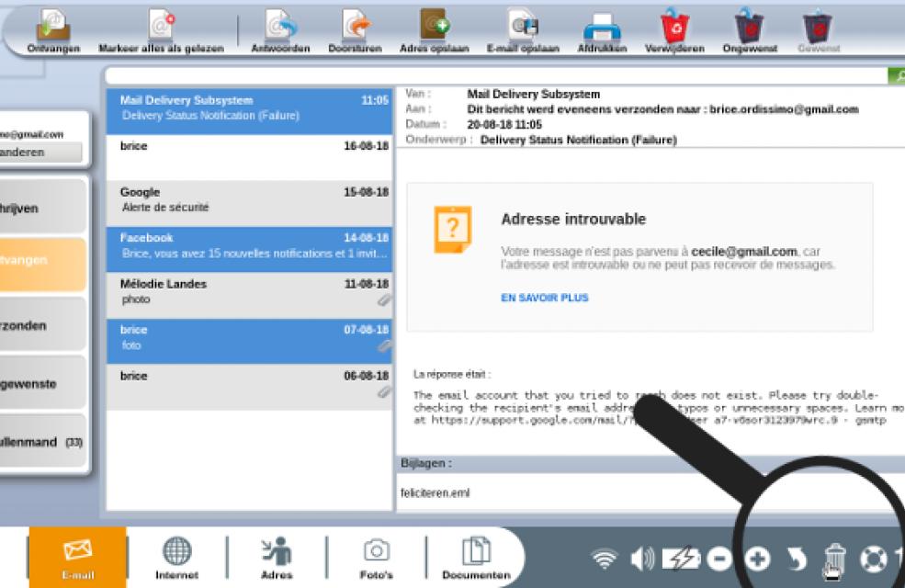Click the cecile@gmail.com address
The width and height of the screenshot is (905, 588).
pyautogui.click(x=744, y=252)
